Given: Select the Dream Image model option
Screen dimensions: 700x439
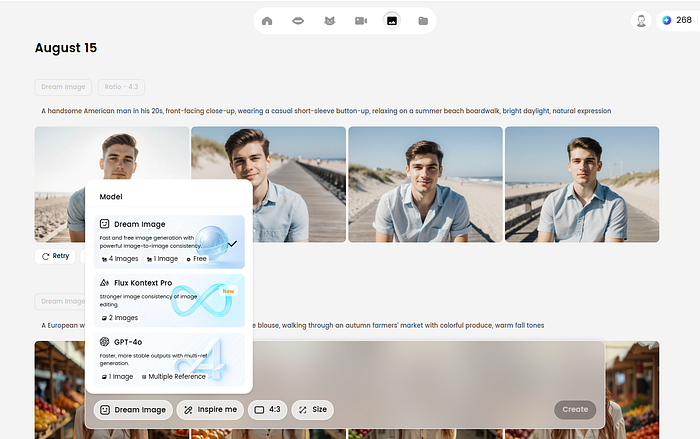Looking at the screenshot, I should point(168,241).
